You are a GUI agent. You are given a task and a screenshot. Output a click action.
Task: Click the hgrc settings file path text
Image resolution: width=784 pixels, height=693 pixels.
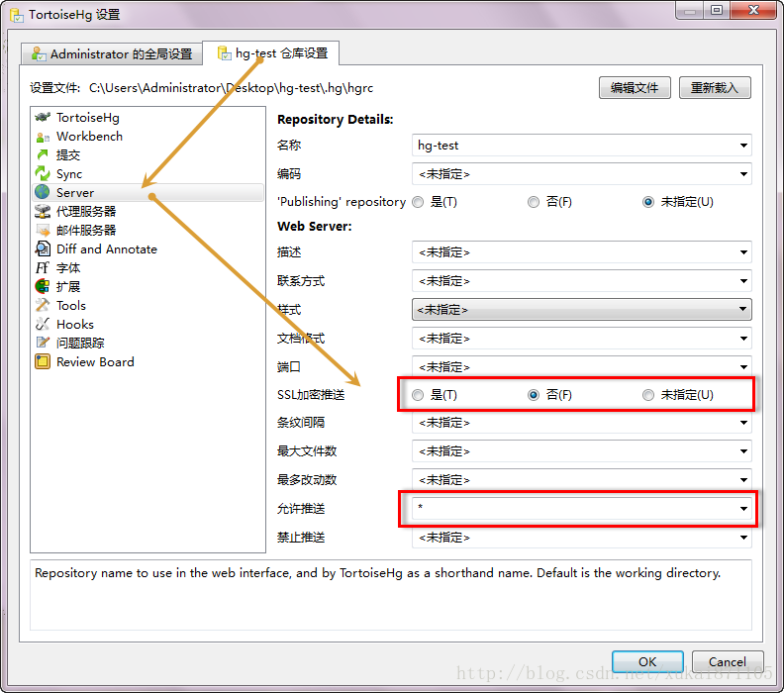point(231,88)
